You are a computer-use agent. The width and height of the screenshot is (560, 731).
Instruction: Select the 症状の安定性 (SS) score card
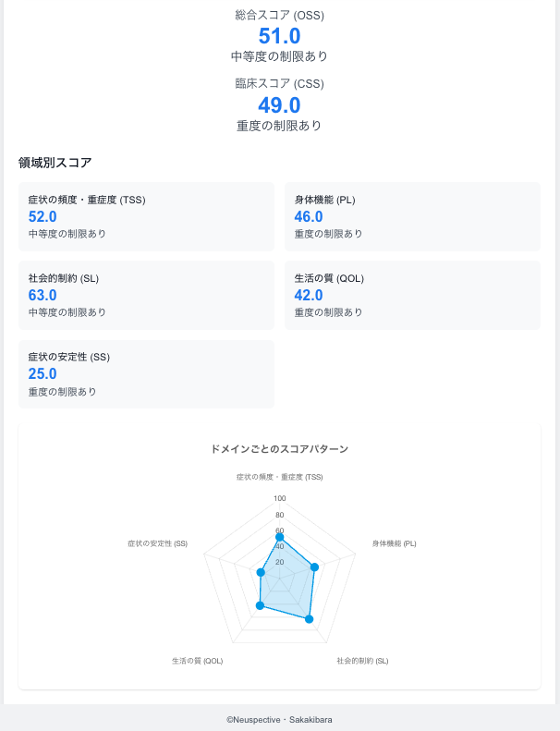tap(146, 374)
